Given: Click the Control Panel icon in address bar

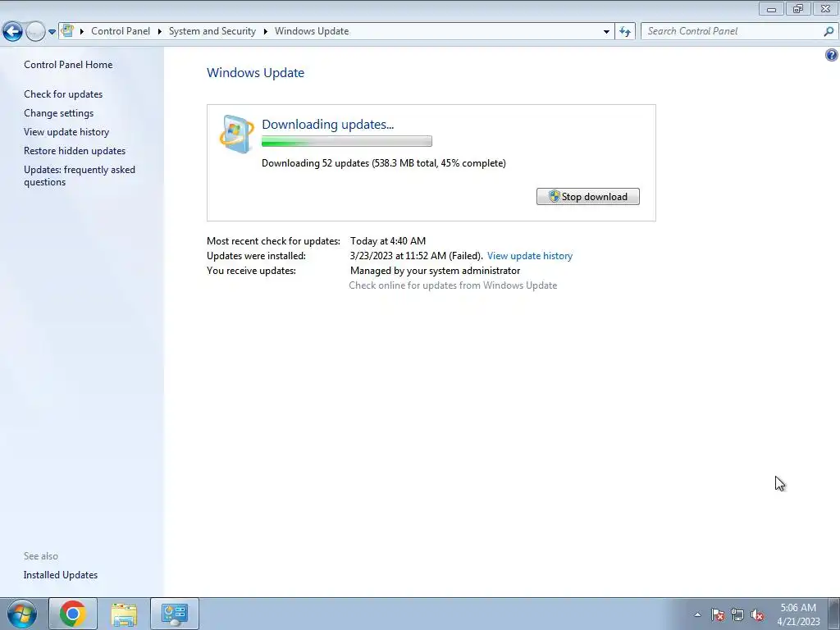Looking at the screenshot, I should pyautogui.click(x=67, y=30).
